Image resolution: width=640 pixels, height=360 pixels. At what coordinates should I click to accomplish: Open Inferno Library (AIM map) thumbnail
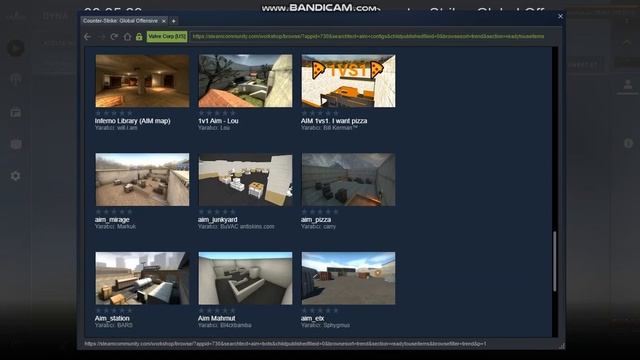(x=142, y=81)
